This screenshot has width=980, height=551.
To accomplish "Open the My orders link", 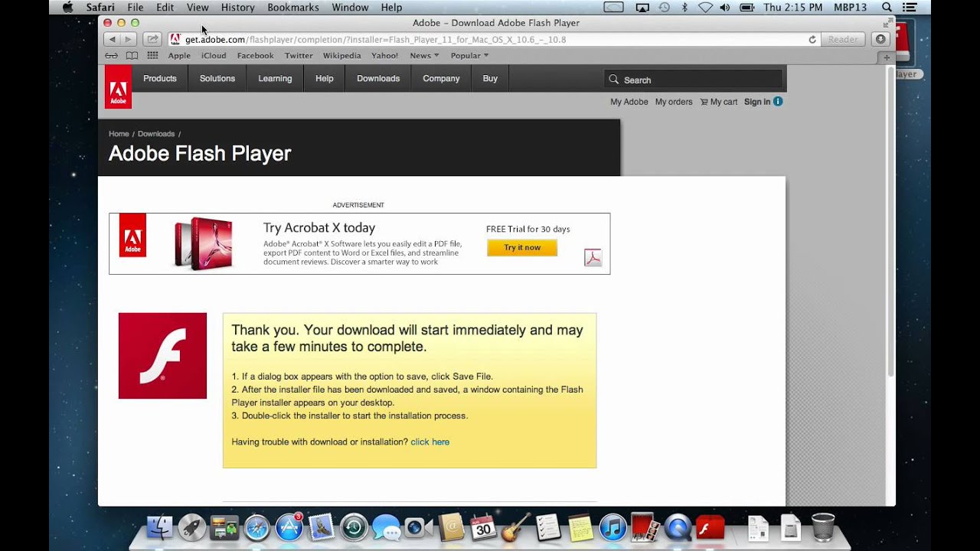I will (674, 102).
